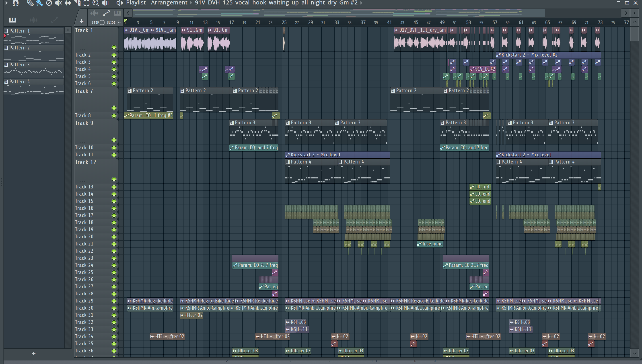This screenshot has width=642, height=364.
Task: Mute Track 34 with its green toggle
Action: coord(114,337)
